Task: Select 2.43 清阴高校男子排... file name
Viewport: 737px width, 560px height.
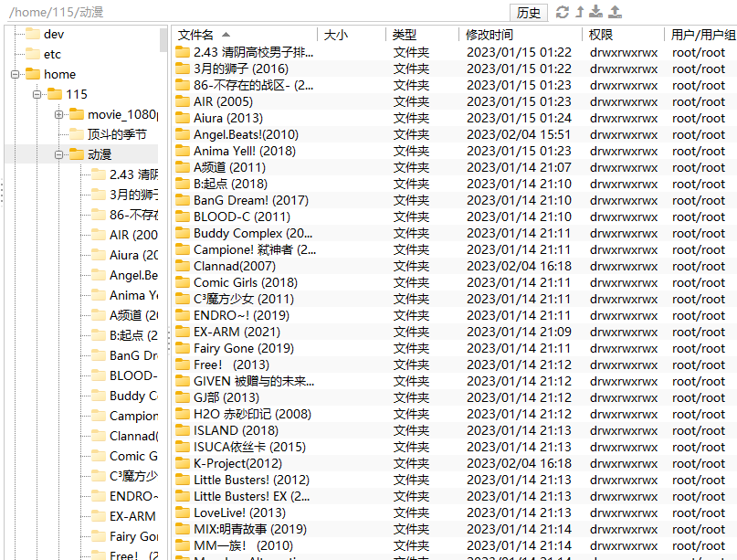Action: tap(254, 53)
